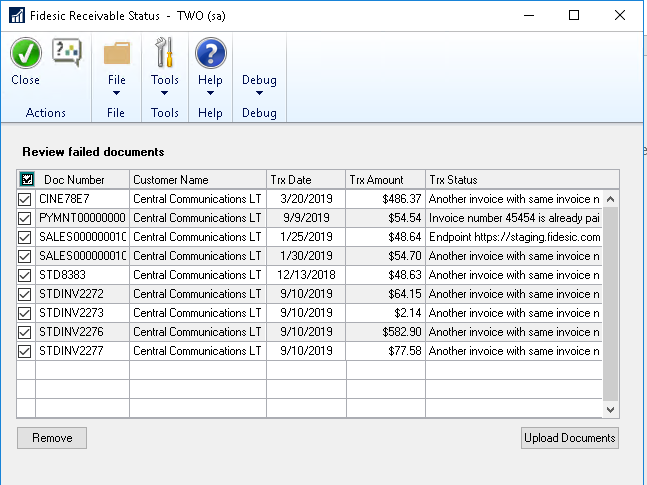This screenshot has width=647, height=485.
Task: Click the Trx Amount column header
Action: (x=385, y=180)
